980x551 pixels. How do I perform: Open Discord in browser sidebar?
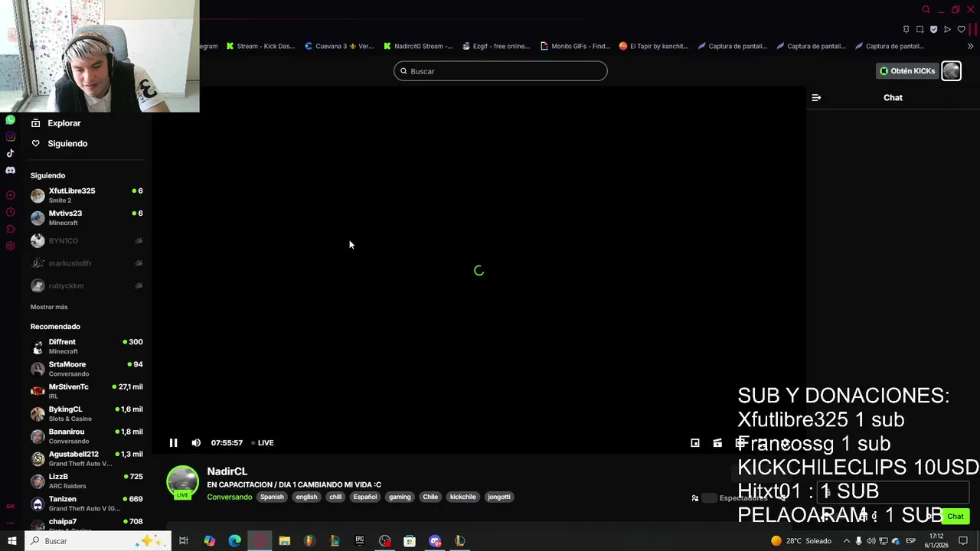coord(10,170)
